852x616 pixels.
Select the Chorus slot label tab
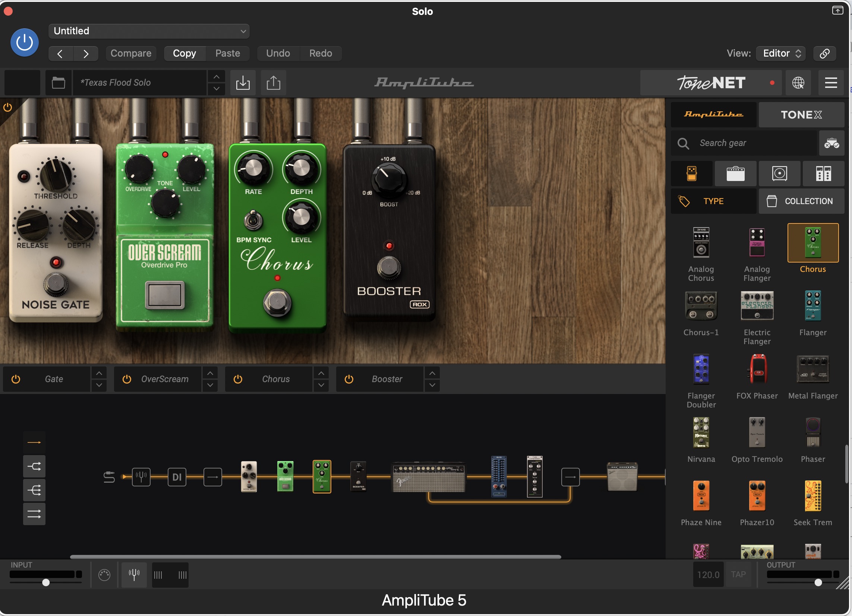point(276,379)
